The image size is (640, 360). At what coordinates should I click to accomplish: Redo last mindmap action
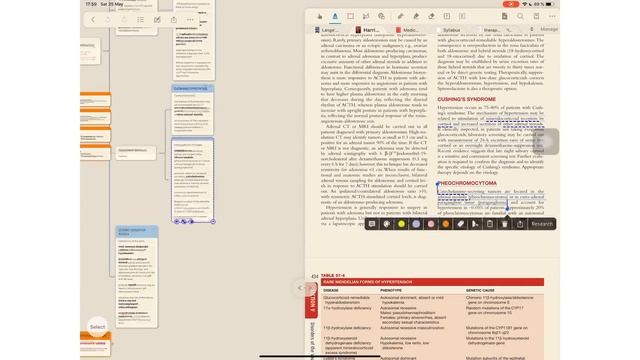tap(124, 20)
